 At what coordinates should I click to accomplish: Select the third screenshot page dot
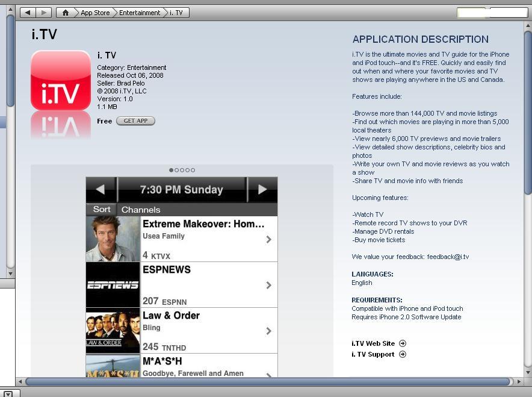click(x=182, y=170)
